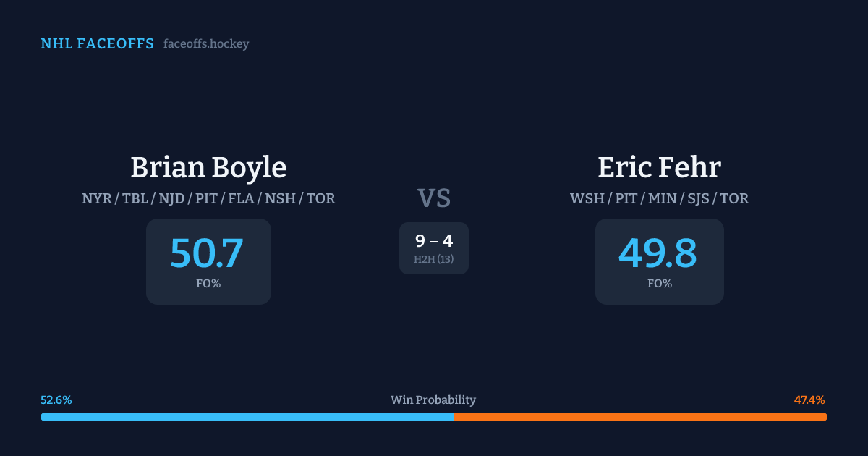Click Eric Fehr's team list starting with WSH
The width and height of the screenshot is (868, 456).
coord(659,198)
